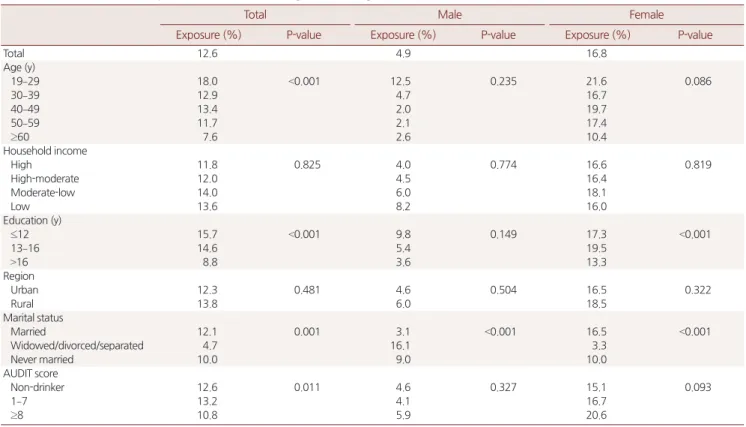Click the 0.819 female P-value for Household income

pyautogui.click(x=698, y=165)
